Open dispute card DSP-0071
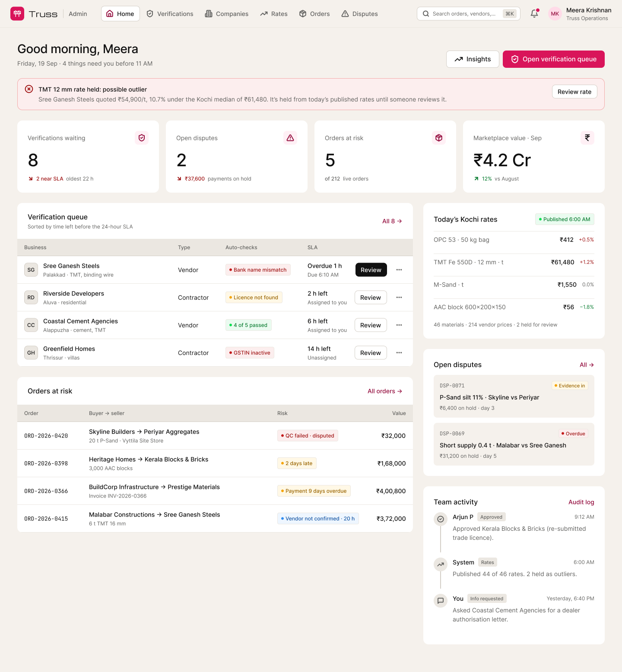The width and height of the screenshot is (622, 672). (x=514, y=396)
